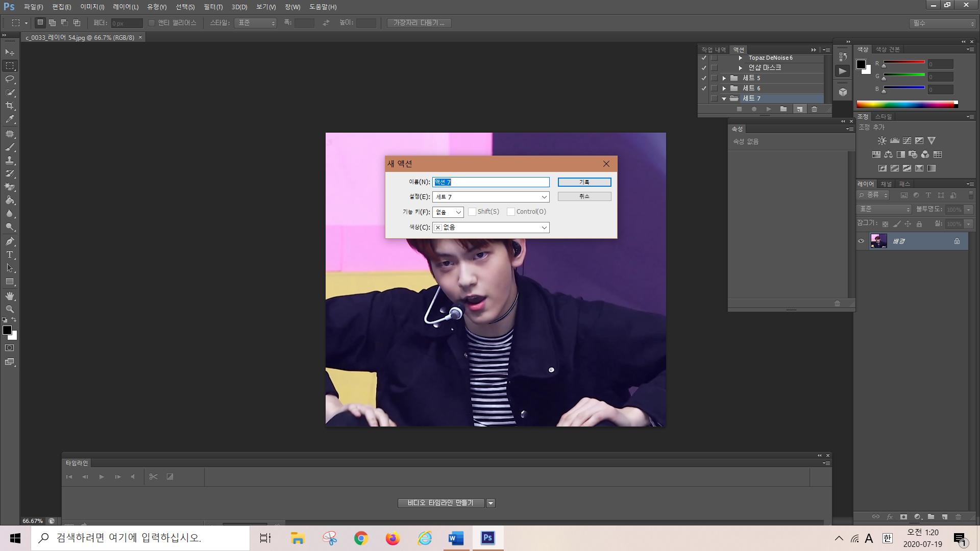
Task: Enable the Shift(S) checkbox
Action: (472, 212)
